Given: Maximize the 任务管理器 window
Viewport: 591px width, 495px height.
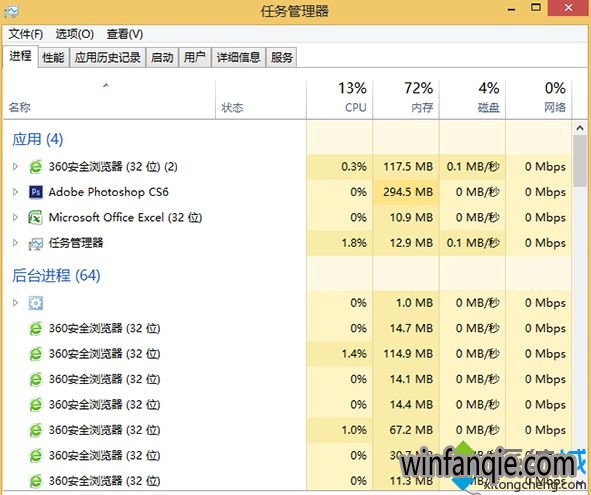Looking at the screenshot, I should point(536,8).
